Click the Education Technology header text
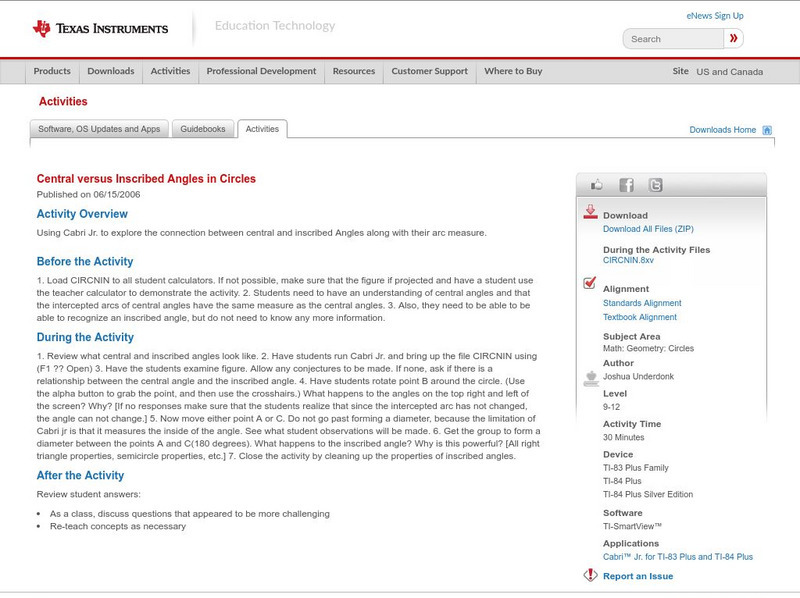The width and height of the screenshot is (800, 598). tap(274, 26)
